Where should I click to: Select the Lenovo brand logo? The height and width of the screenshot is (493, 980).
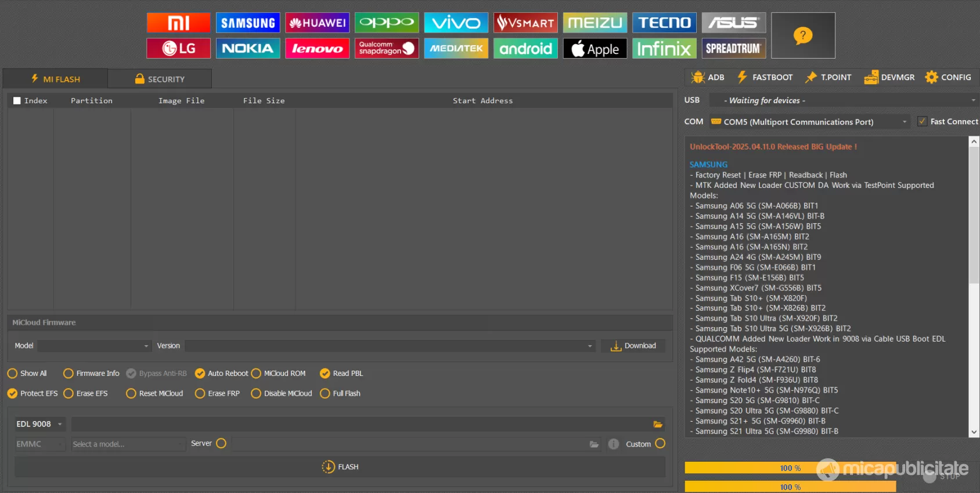tap(317, 48)
